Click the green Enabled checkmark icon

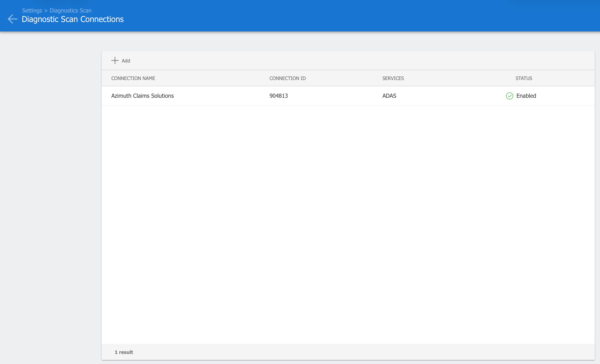(x=509, y=96)
